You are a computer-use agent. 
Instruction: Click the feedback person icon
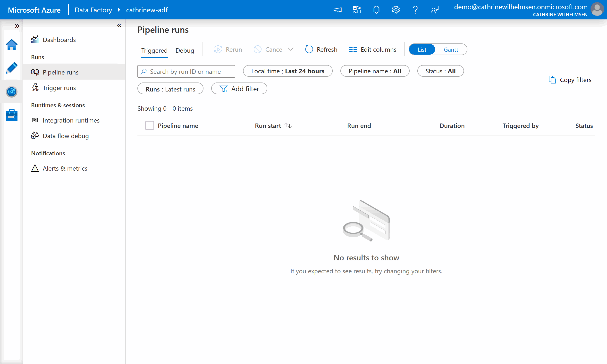434,10
